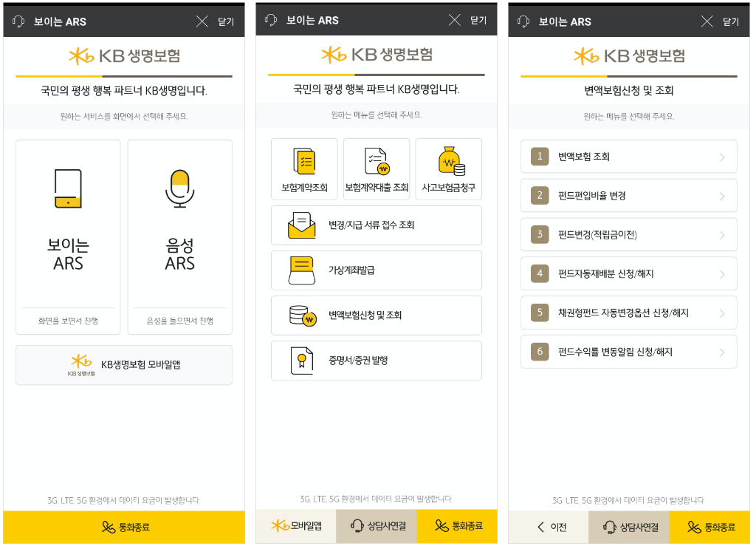Click the coin database icon for 변액보험신청
Image resolution: width=756 pixels, height=546 pixels.
point(303,316)
